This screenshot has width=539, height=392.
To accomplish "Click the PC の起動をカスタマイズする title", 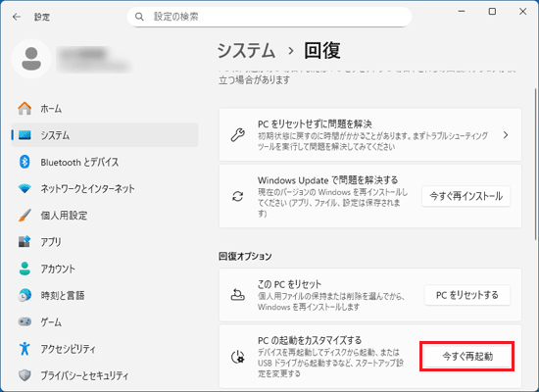I will pyautogui.click(x=310, y=340).
